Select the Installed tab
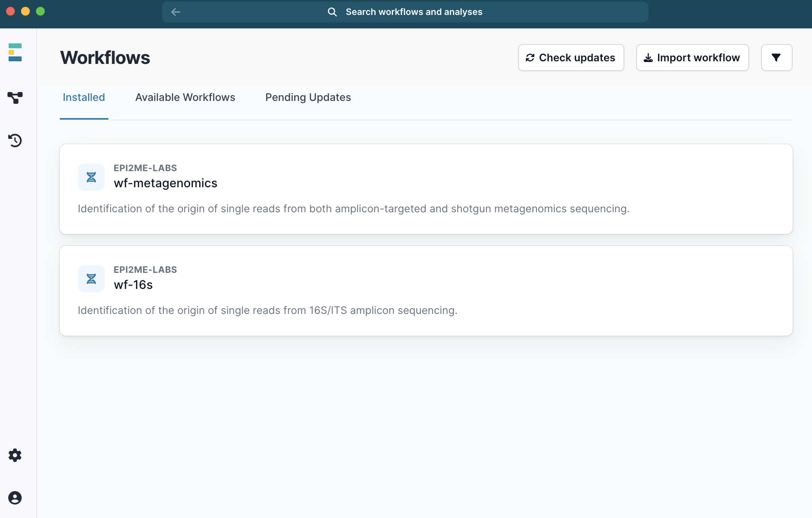 click(84, 97)
